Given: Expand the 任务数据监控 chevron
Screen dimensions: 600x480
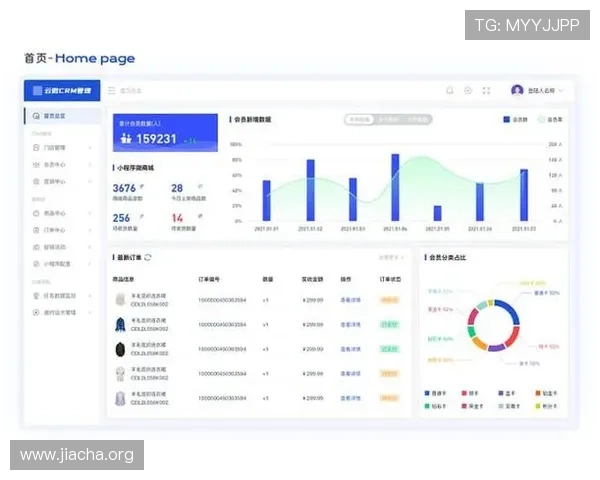Looking at the screenshot, I should click(x=90, y=296).
